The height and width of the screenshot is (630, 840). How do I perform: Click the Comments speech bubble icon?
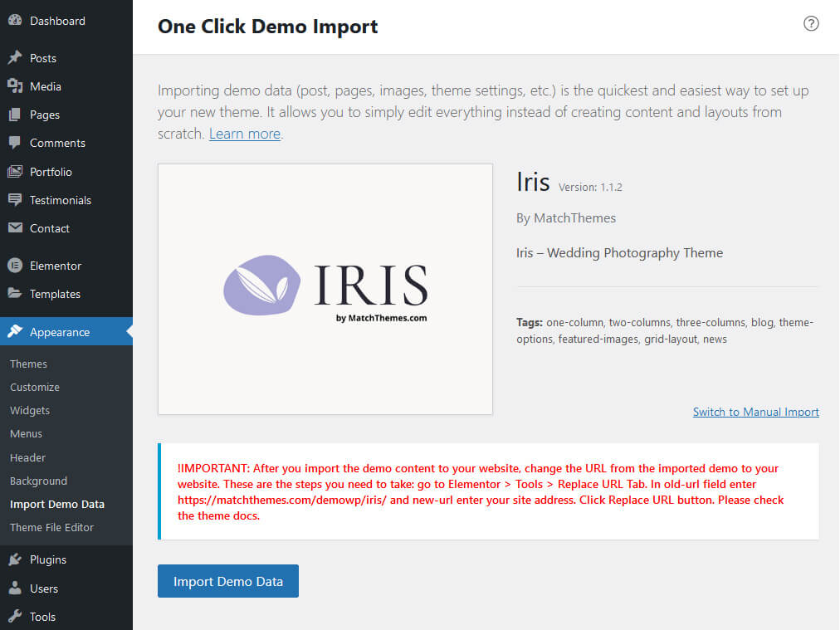pyautogui.click(x=15, y=143)
